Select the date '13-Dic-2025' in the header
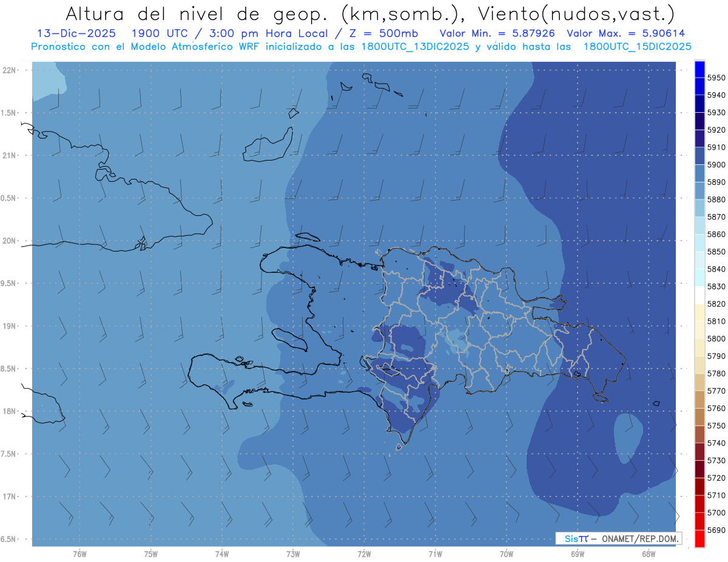Viewport: 728px width, 562px height. (77, 33)
